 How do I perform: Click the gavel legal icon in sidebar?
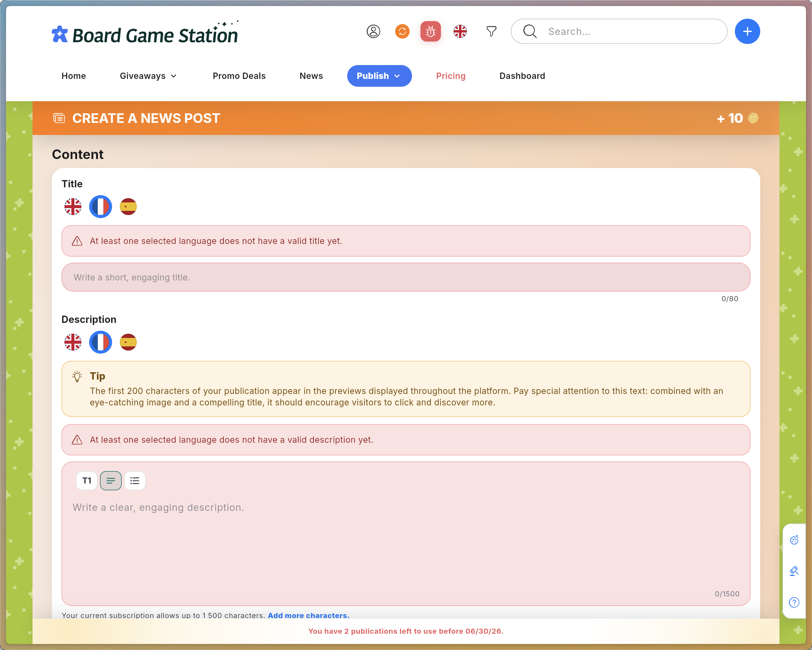tap(794, 571)
